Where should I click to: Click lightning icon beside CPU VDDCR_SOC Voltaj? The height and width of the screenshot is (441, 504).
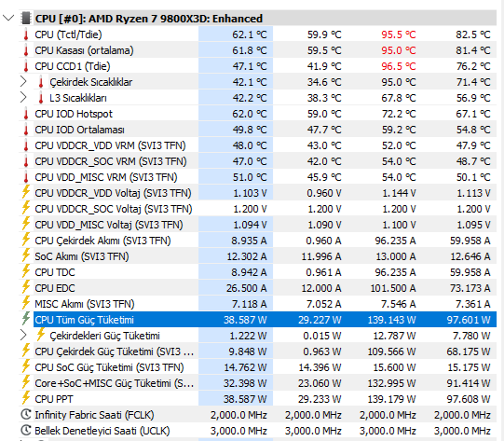(x=26, y=208)
